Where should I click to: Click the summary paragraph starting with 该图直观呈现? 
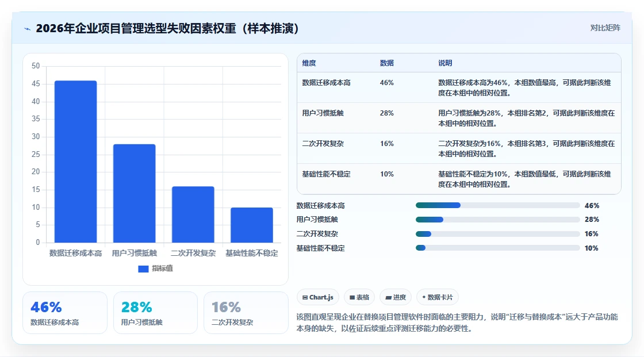click(457, 323)
